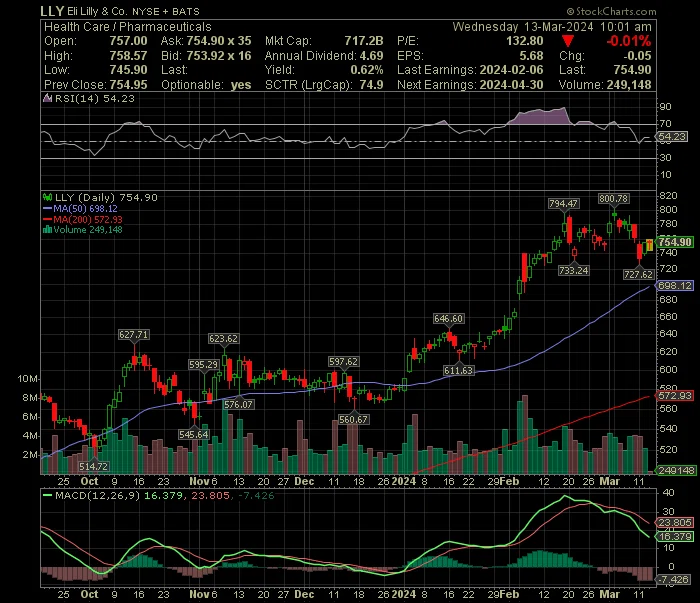Click the 698.12 MA(50) axis tag
This screenshot has height=603, width=700.
[x=675, y=286]
